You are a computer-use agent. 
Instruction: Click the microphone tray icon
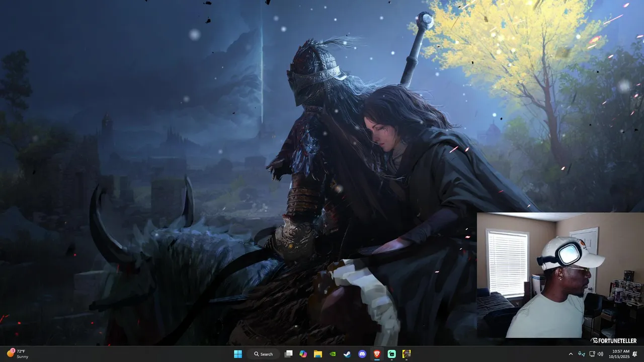582,354
